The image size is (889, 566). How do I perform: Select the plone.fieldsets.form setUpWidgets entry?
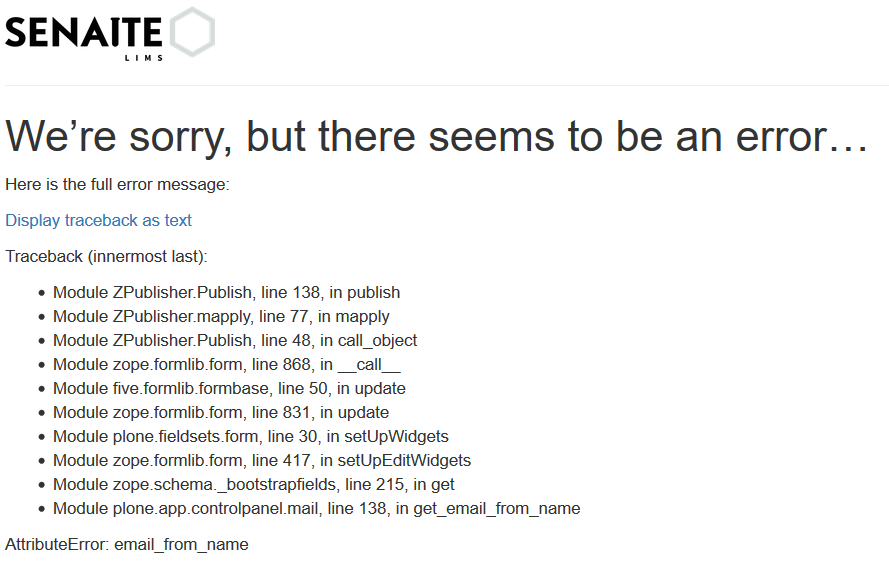(x=251, y=436)
